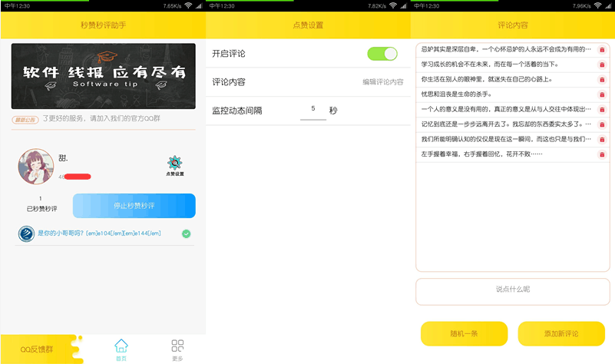615x364 pixels.
Task: Delete the comment 忧思和泪丧是生命的杀手
Action: [x=602, y=94]
